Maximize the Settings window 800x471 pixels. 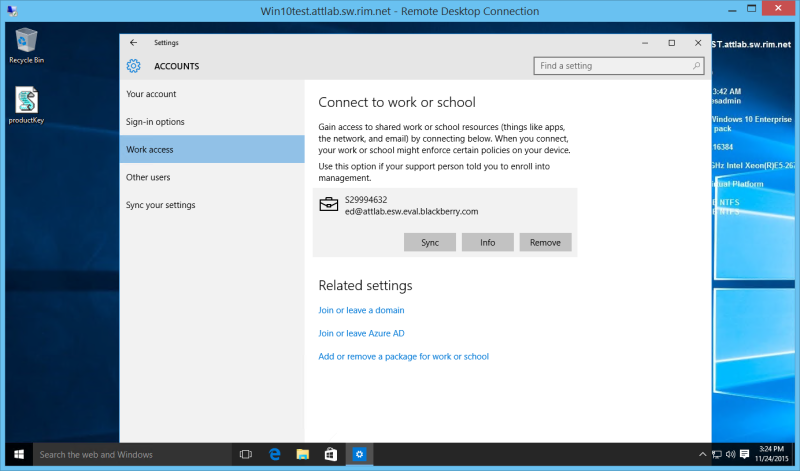click(x=671, y=43)
